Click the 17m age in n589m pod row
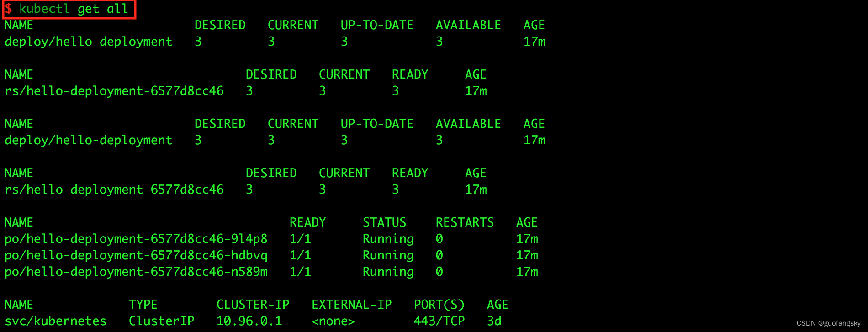This screenshot has width=868, height=332. point(527,272)
